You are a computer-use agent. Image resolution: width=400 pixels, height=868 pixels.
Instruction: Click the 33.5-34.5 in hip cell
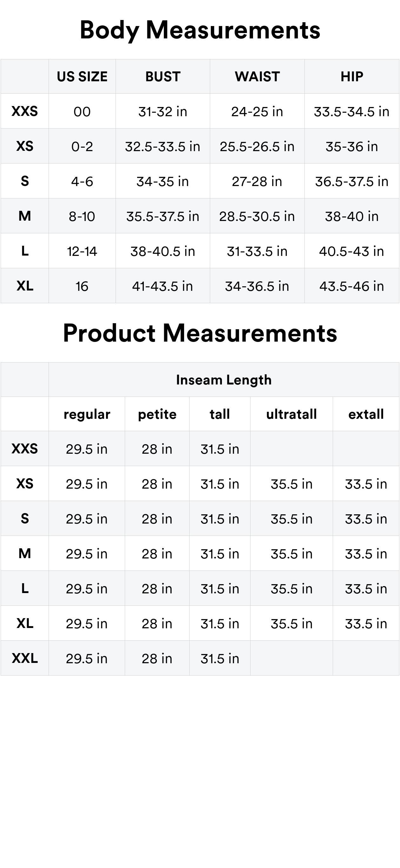352,111
